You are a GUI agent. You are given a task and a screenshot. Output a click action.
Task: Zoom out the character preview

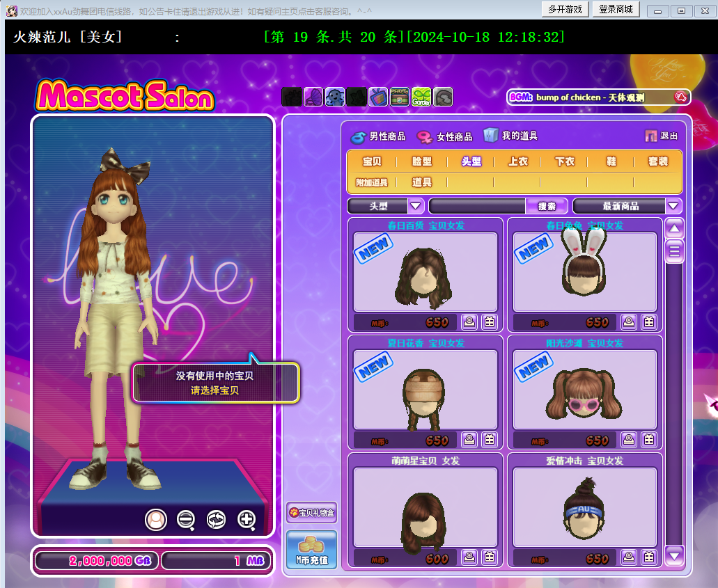[186, 520]
